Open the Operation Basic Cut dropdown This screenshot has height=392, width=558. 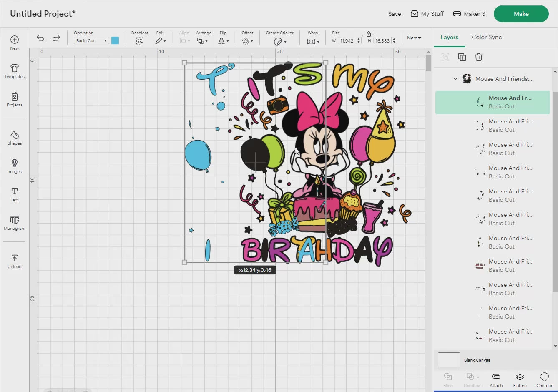[x=91, y=40]
